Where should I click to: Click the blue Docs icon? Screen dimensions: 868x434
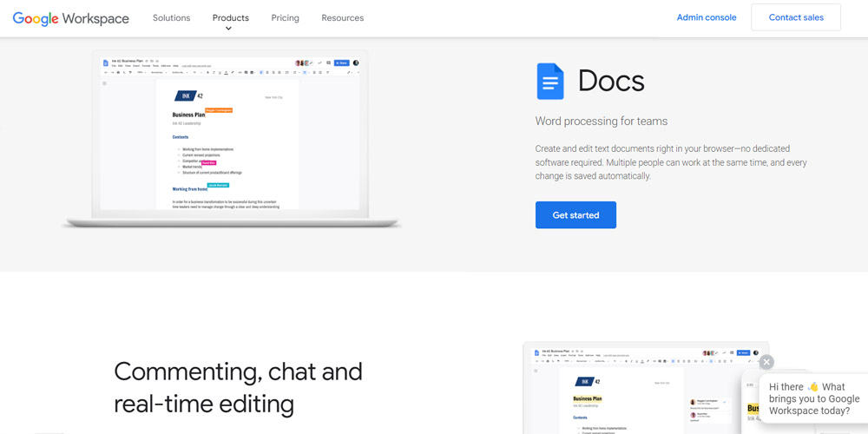[x=550, y=82]
